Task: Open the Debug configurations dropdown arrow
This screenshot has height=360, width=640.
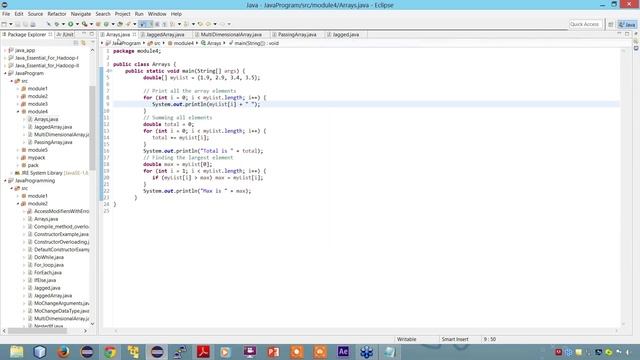Action: pyautogui.click(x=63, y=24)
